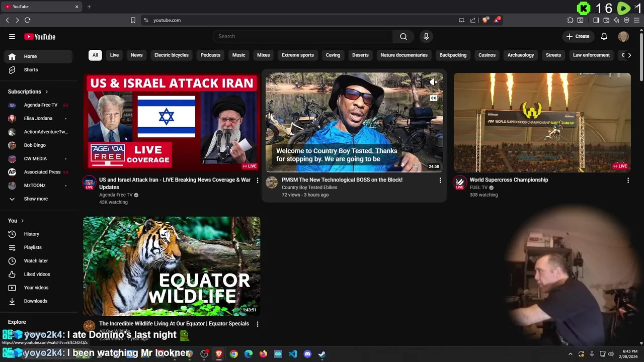This screenshot has height=362, width=644.
Task: Select the Podcasts filter chip
Action: (x=210, y=55)
